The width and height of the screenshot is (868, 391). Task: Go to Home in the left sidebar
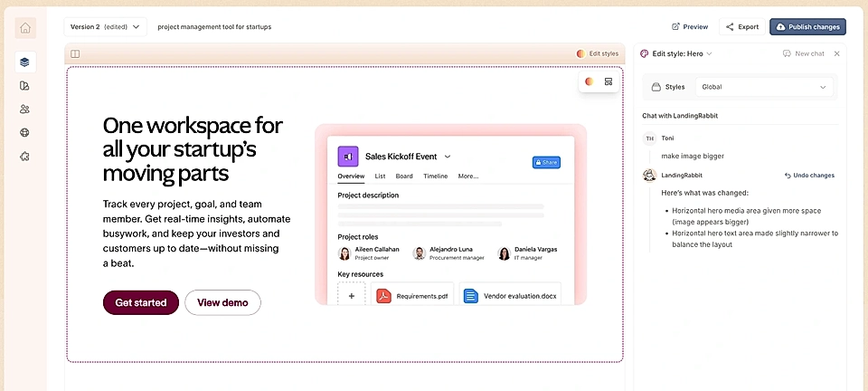25,28
